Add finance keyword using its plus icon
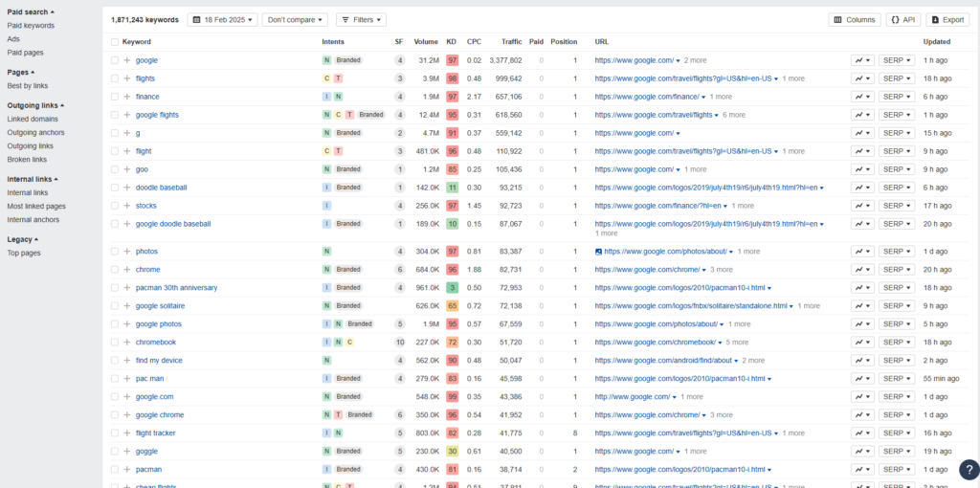The image size is (980, 488). [127, 97]
